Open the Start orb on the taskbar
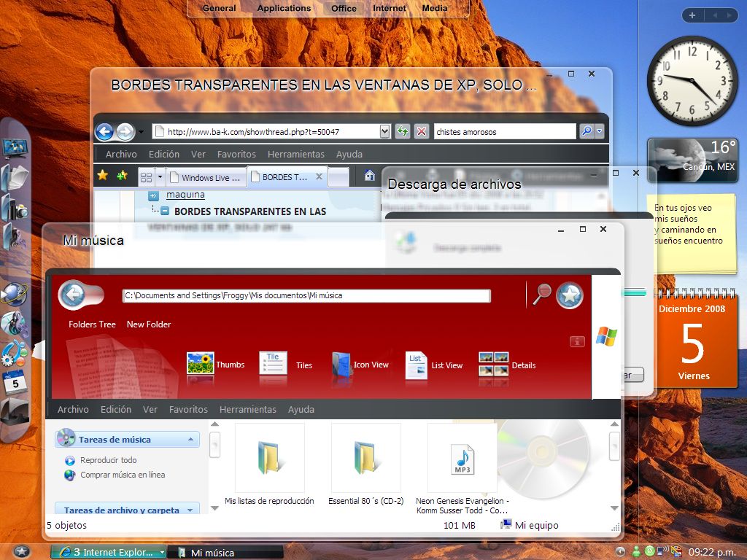This screenshot has width=747, height=560. (21, 551)
